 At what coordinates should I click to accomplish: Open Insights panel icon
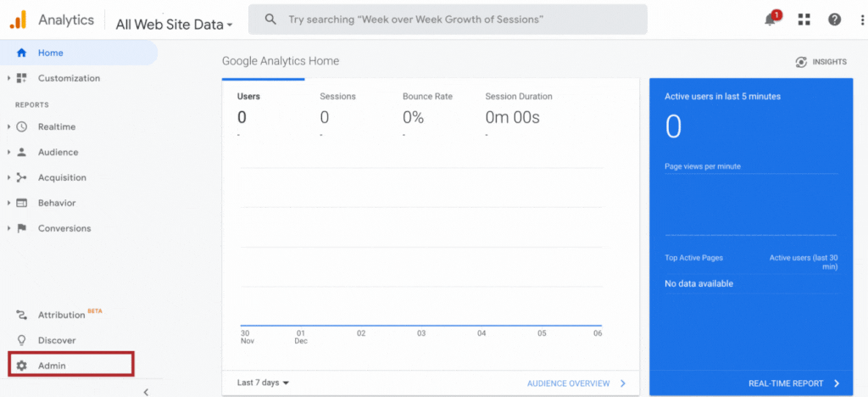[x=801, y=62]
